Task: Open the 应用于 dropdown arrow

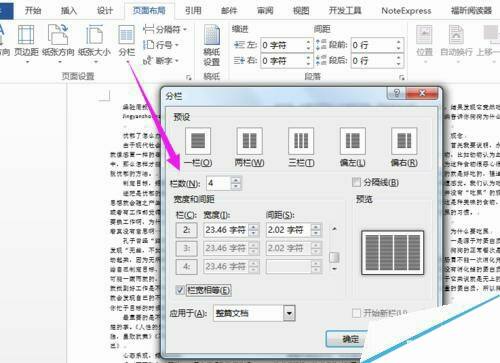Action: [289, 313]
